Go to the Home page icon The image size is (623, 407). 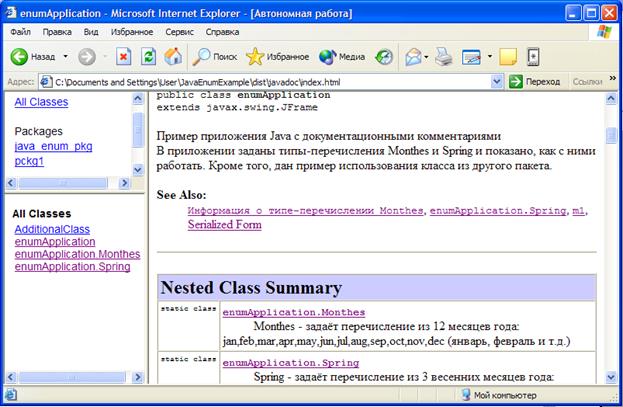[x=173, y=57]
